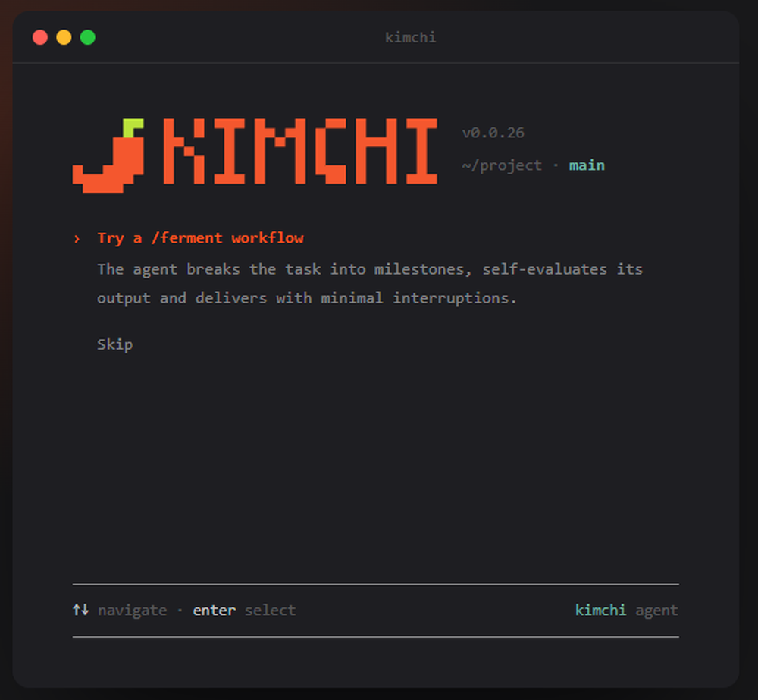The image size is (758, 700).
Task: Click the ferment workflow description text
Action: (370, 284)
